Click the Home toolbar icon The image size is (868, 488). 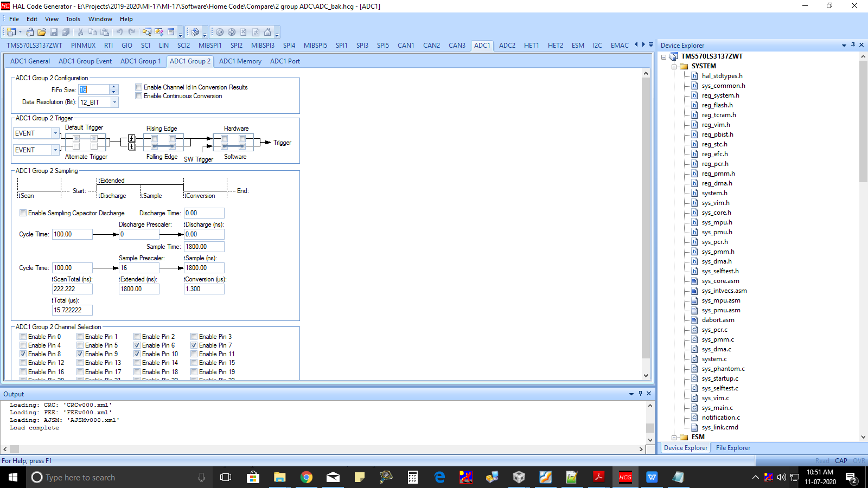tap(267, 33)
